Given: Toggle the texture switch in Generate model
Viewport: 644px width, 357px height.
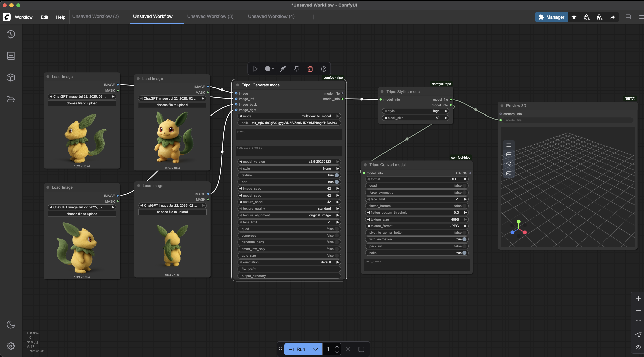Looking at the screenshot, I should tap(289, 175).
